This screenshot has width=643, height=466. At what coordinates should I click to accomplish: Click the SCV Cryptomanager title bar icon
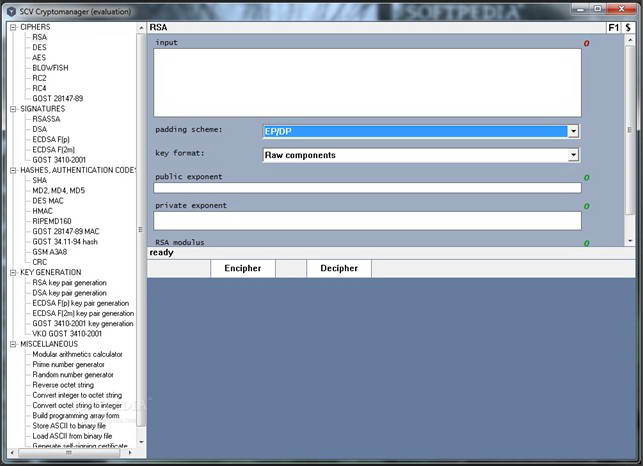coord(10,10)
